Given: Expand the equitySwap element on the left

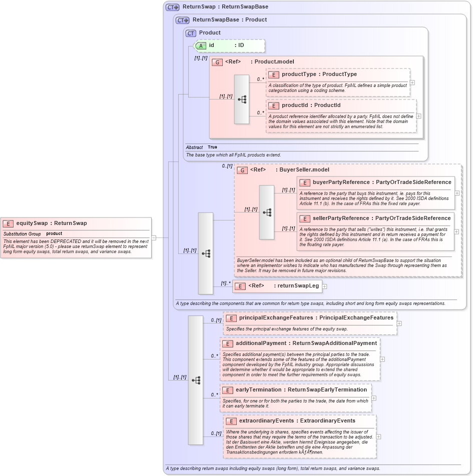Looking at the screenshot, I should 153,237.
